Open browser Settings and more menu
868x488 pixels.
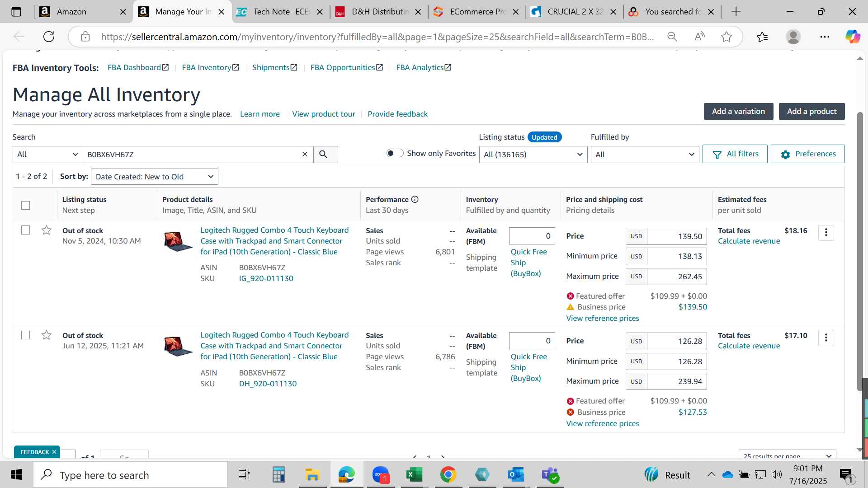tap(825, 37)
